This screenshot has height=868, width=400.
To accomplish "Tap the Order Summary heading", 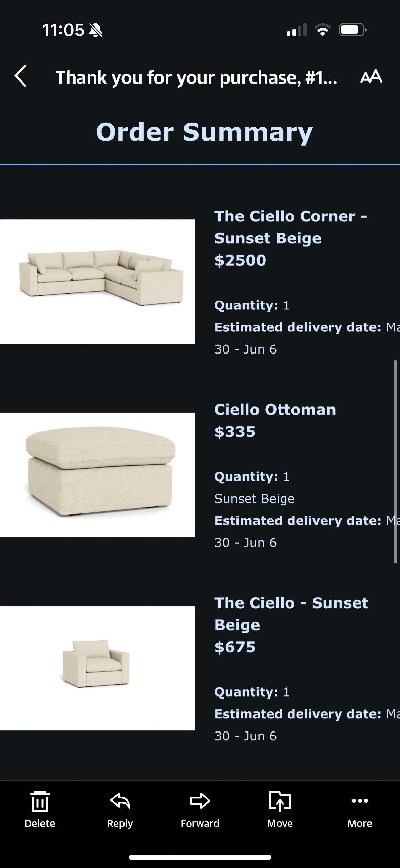I will pos(204,132).
